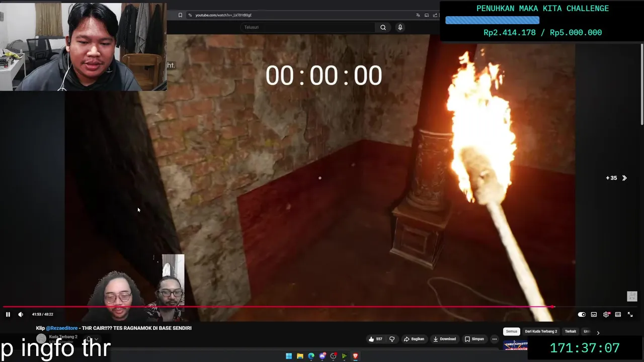Viewport: 644px width, 362px height.
Task: Open the recommended video thumbnail below the chips
Action: pyautogui.click(x=515, y=345)
